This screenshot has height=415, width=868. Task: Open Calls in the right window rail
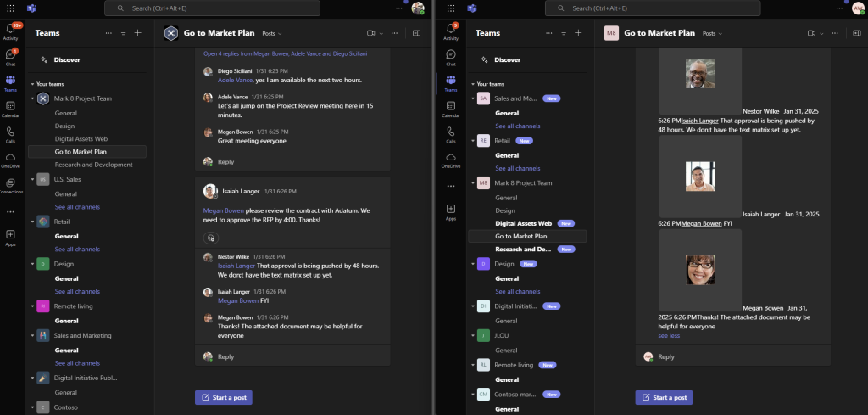point(451,135)
